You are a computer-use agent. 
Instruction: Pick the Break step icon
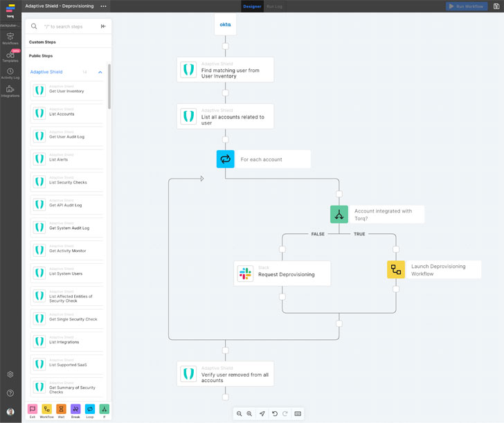pos(75,409)
